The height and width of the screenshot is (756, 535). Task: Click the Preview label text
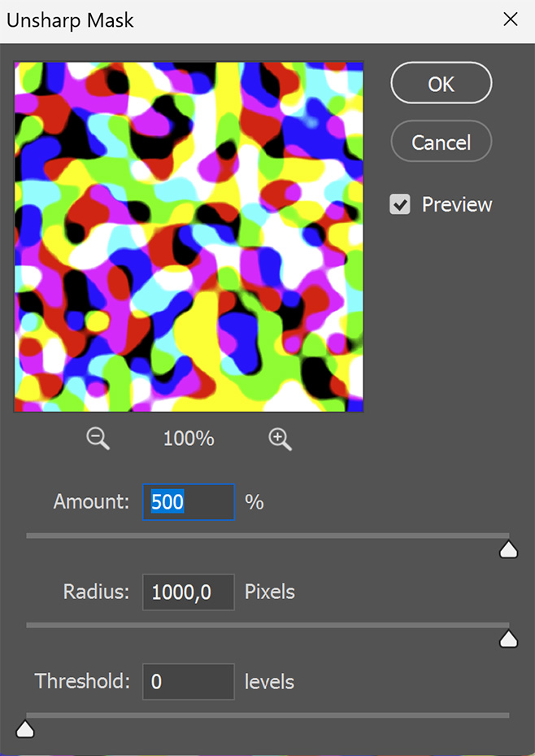coord(457,204)
